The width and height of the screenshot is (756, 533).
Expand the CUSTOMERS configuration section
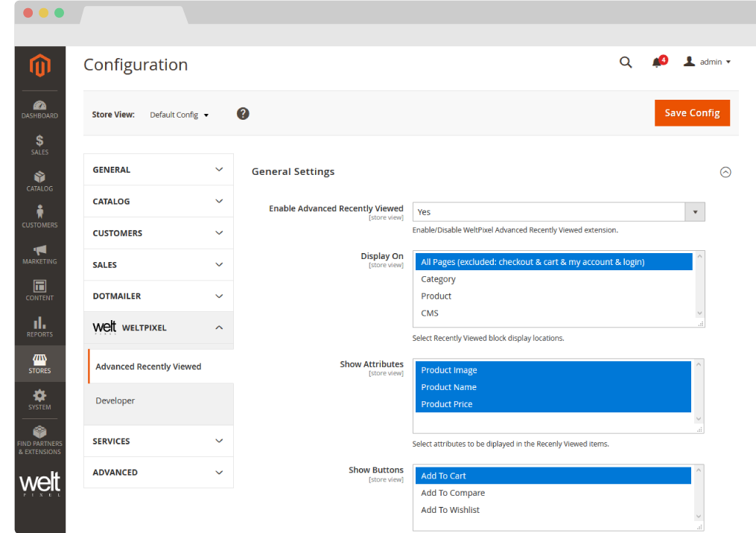(158, 233)
